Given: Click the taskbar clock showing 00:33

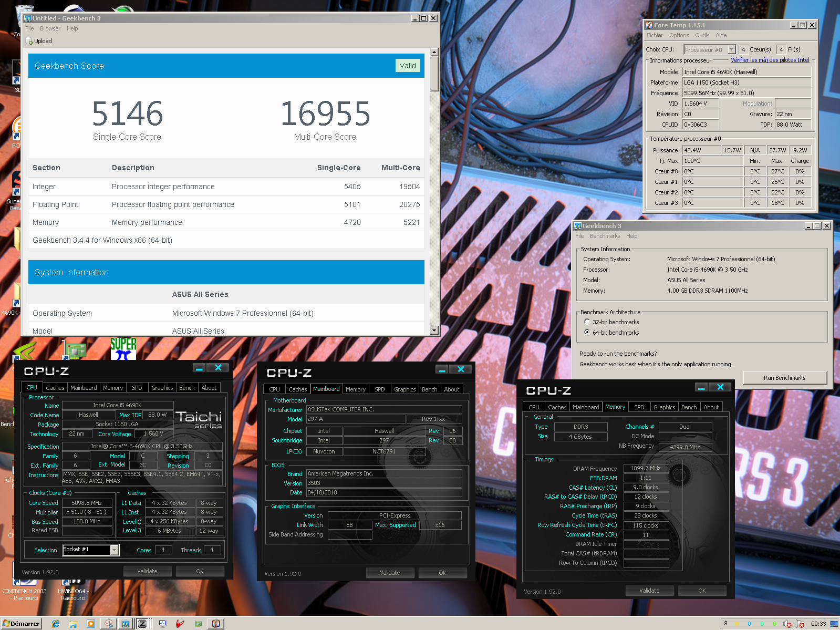Looking at the screenshot, I should [818, 624].
